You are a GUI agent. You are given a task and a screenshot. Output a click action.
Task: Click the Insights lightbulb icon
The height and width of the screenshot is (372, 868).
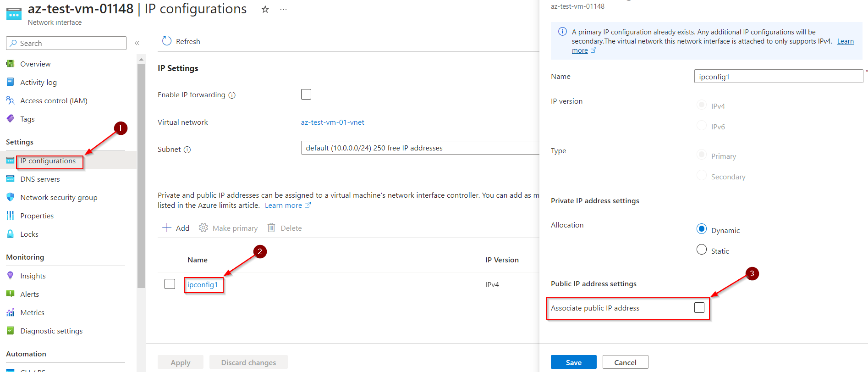(10, 276)
